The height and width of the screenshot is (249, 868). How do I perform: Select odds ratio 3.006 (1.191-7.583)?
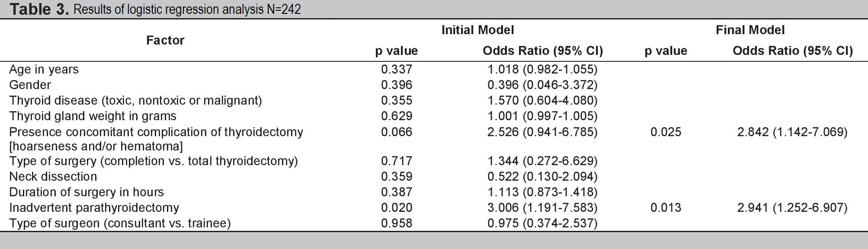pos(542,207)
